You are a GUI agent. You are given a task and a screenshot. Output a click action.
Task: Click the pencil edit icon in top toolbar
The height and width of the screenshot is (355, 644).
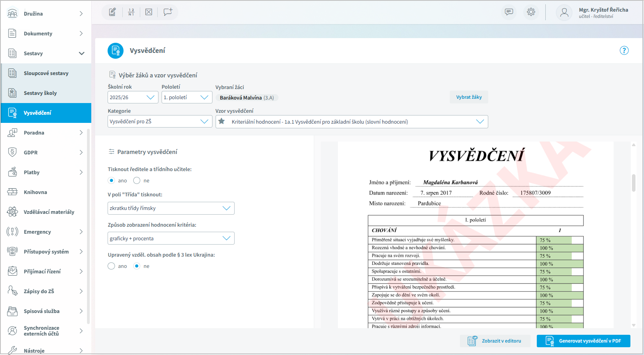pos(112,12)
